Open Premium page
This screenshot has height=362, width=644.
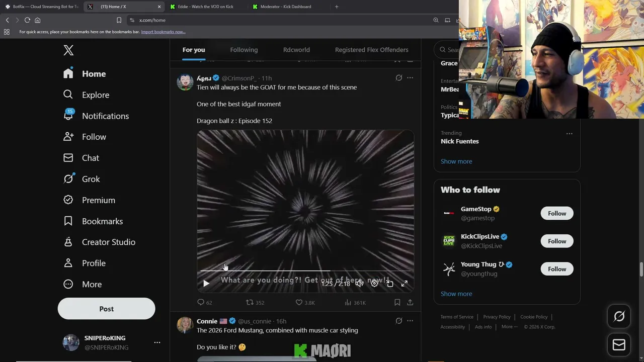(89, 200)
